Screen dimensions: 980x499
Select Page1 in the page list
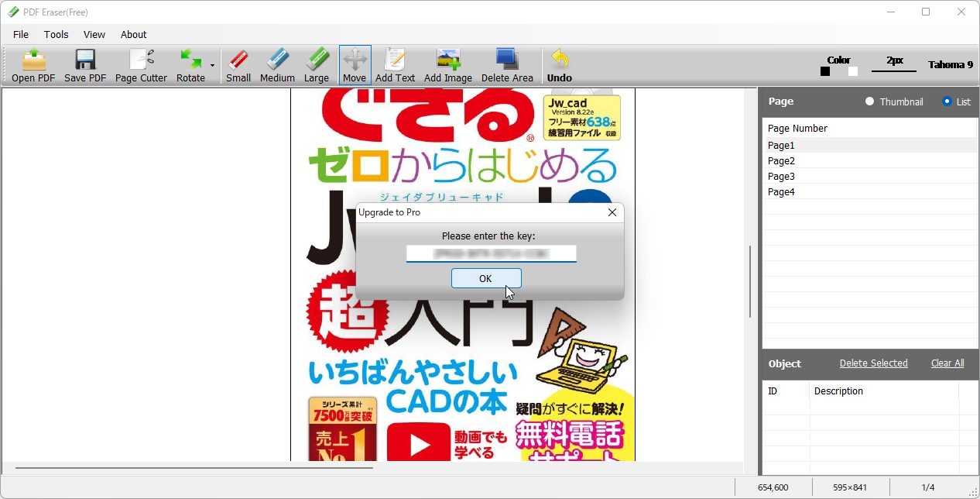tap(869, 145)
